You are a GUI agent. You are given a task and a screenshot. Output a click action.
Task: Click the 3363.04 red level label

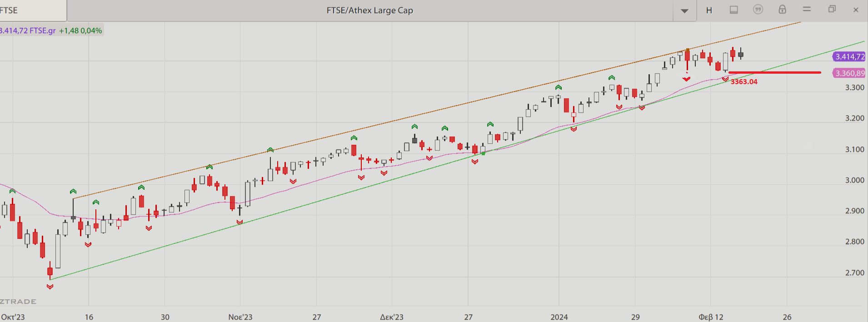pyautogui.click(x=744, y=82)
